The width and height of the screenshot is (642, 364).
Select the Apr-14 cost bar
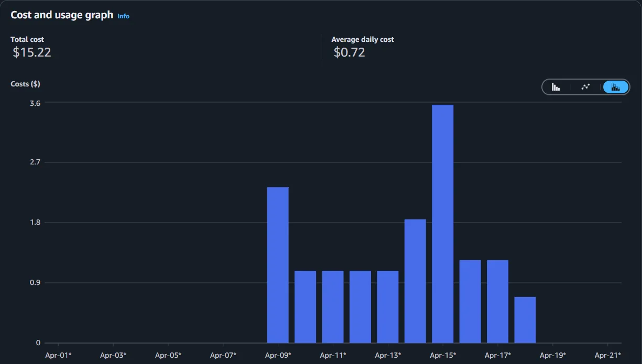[x=415, y=281]
